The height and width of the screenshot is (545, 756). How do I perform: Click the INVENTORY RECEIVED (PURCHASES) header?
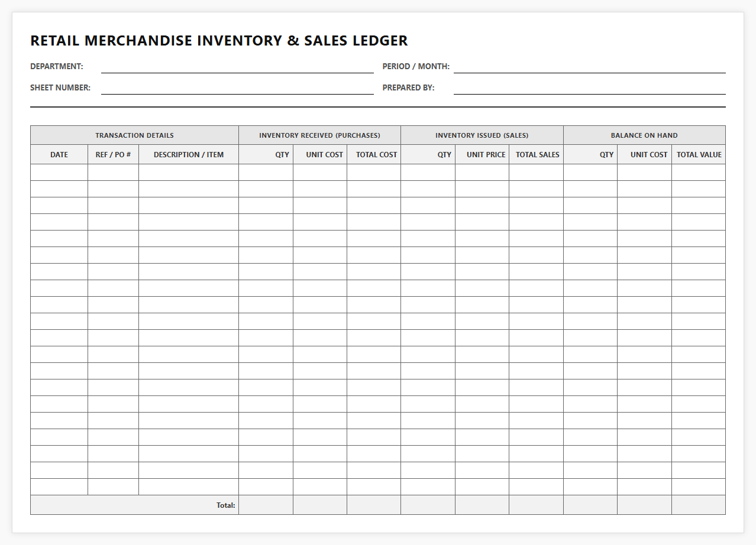pos(320,135)
